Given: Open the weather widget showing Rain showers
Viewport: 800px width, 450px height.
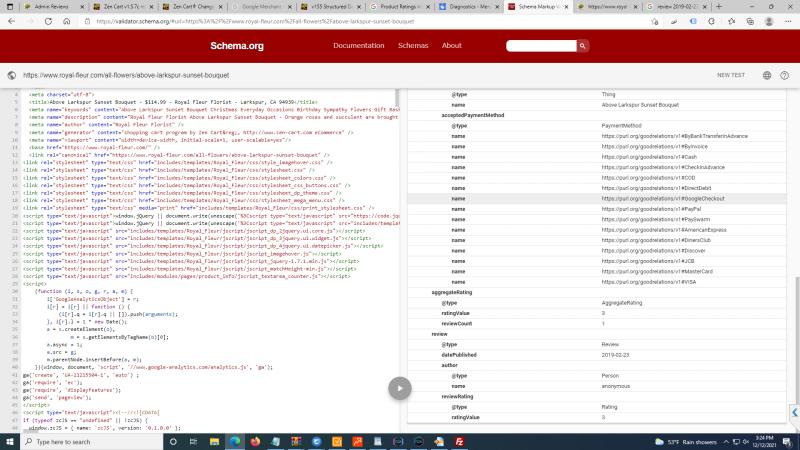Looking at the screenshot, I should pos(685,442).
